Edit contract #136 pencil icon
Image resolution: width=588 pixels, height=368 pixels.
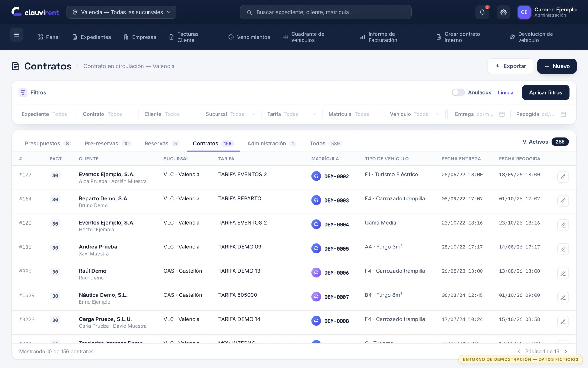coord(563,249)
